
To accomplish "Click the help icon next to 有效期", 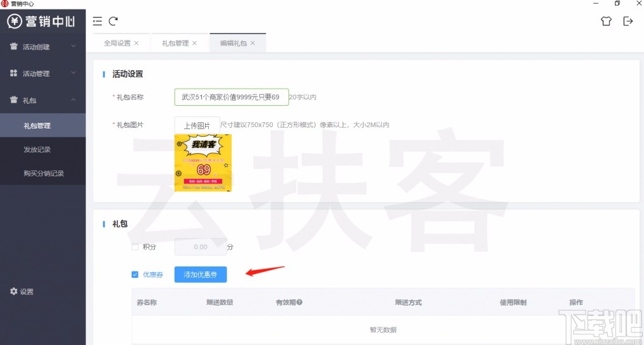I will [x=299, y=302].
